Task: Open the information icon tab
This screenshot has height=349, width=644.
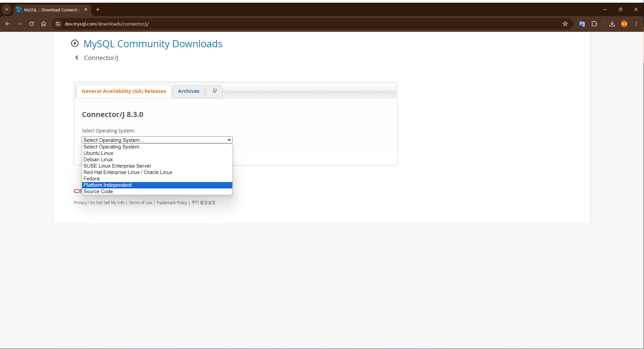Action: point(214,91)
